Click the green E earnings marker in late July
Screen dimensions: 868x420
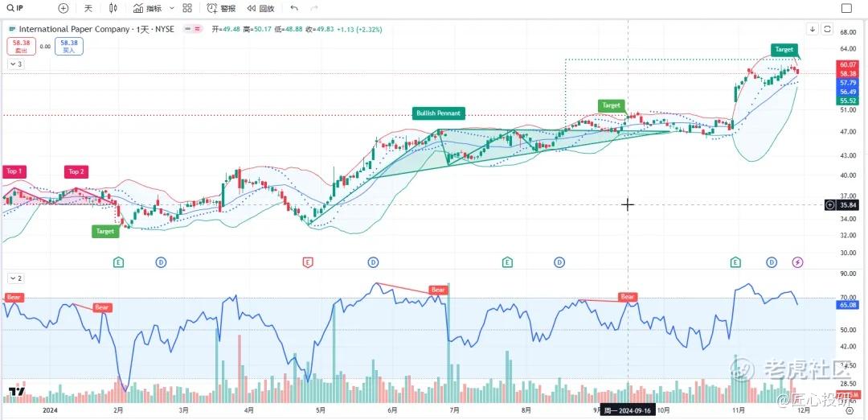click(x=507, y=262)
